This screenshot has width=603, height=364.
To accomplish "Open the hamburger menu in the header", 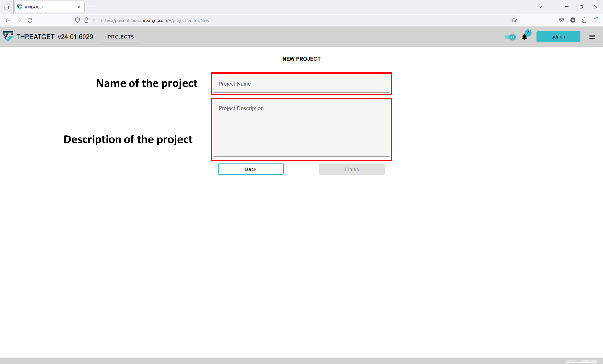I will click(592, 37).
